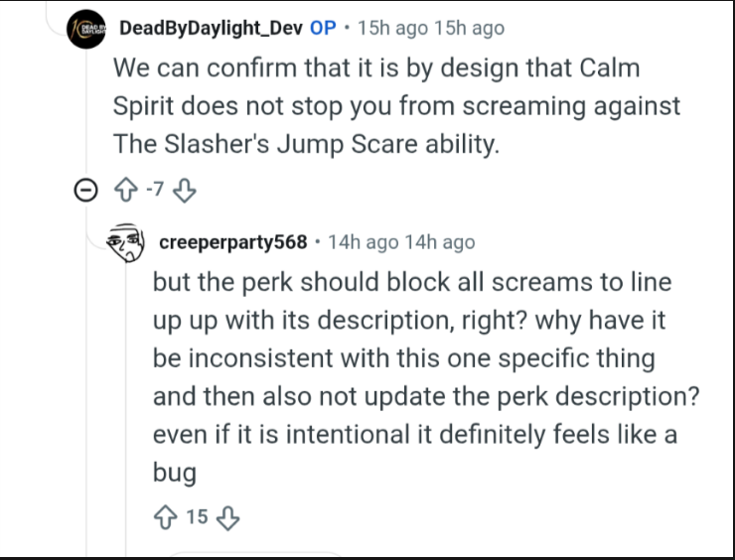The image size is (735, 560).
Task: Click the 15 score on the reply
Action: pos(197,517)
